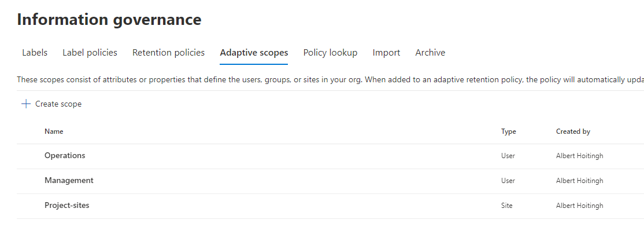Open the Operations adaptive scope

[65, 156]
